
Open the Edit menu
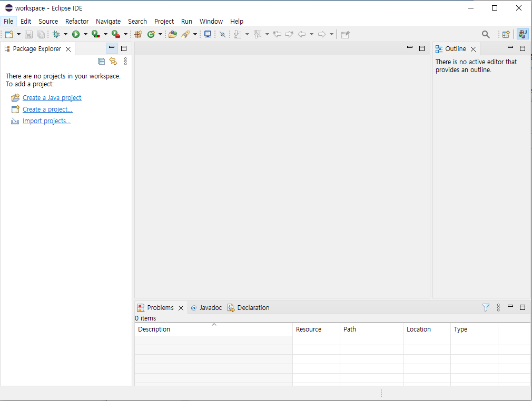click(x=26, y=22)
